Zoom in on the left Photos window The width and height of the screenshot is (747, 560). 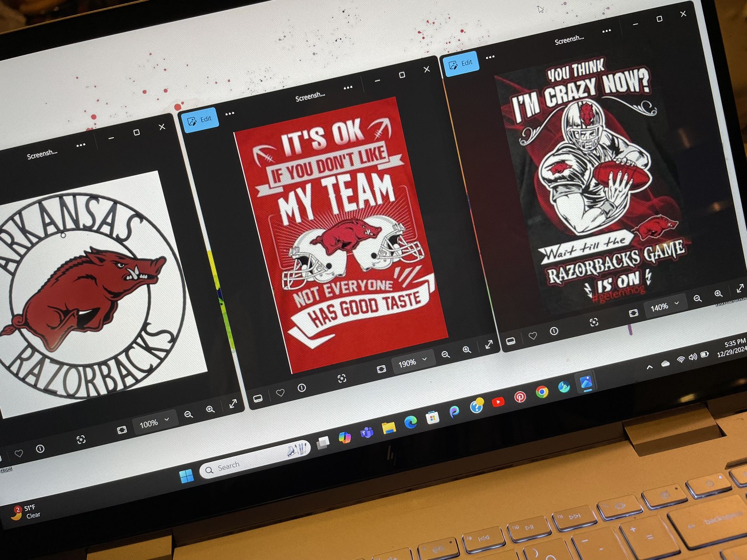pos(210,409)
